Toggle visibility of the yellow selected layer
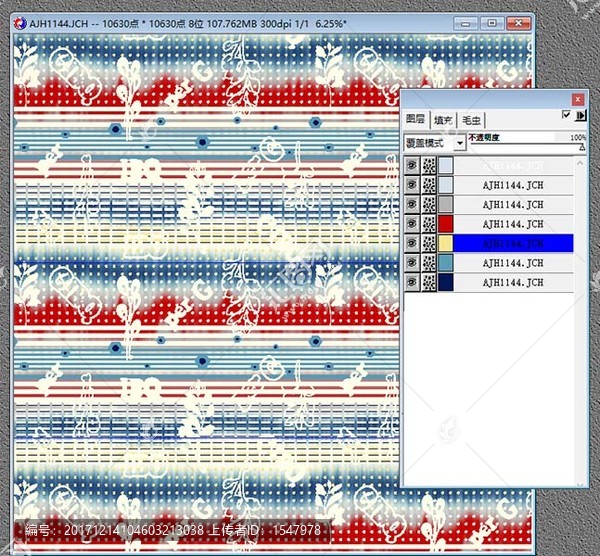The image size is (600, 556). [412, 243]
